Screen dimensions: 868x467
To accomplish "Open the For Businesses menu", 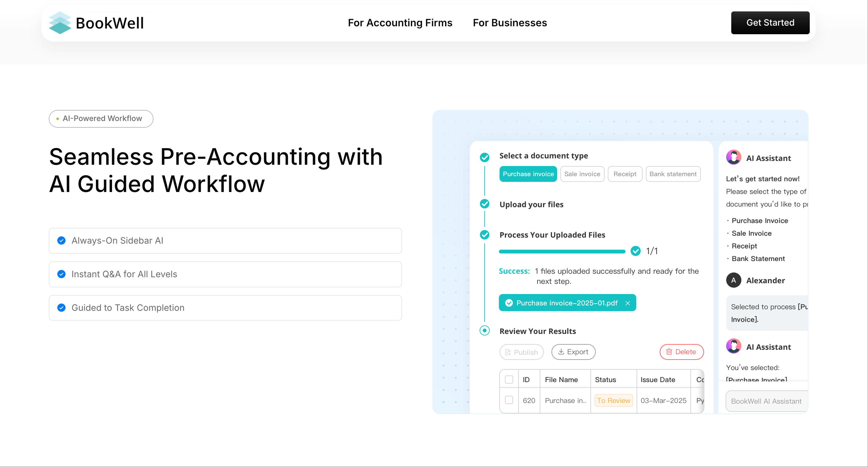I will tap(510, 22).
